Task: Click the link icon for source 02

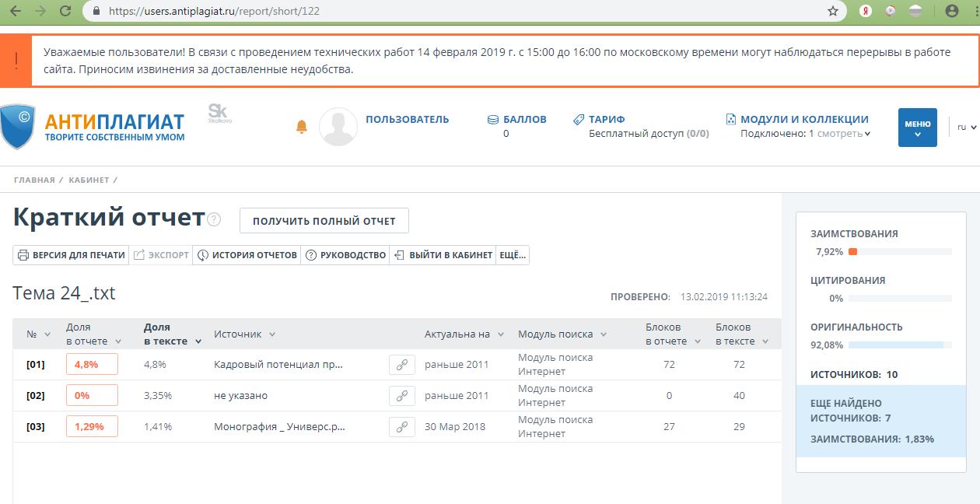Action: pyautogui.click(x=402, y=396)
